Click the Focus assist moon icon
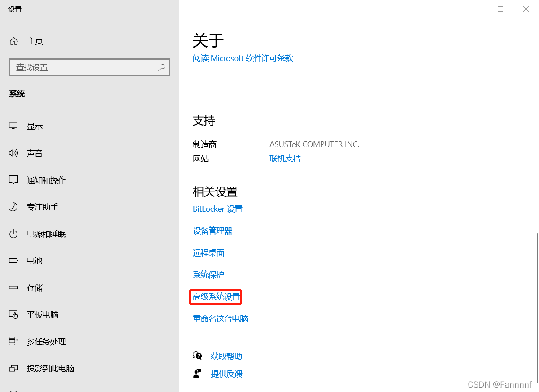Image resolution: width=539 pixels, height=392 pixels. tap(13, 207)
